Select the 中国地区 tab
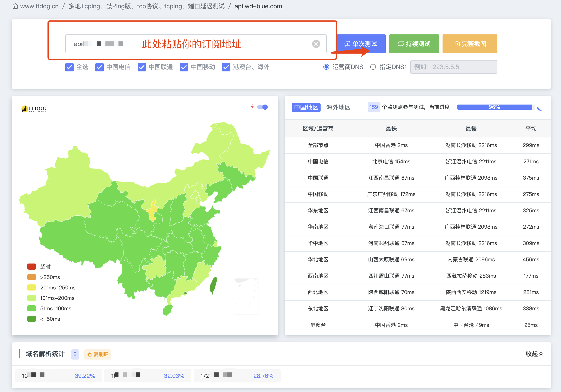The width and height of the screenshot is (561, 392). [306, 107]
